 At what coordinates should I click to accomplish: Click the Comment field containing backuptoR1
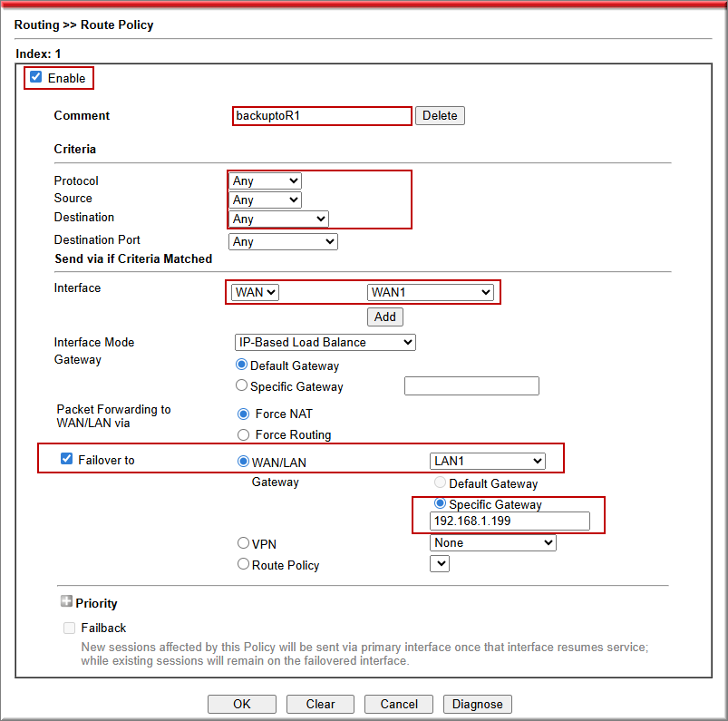(x=322, y=116)
